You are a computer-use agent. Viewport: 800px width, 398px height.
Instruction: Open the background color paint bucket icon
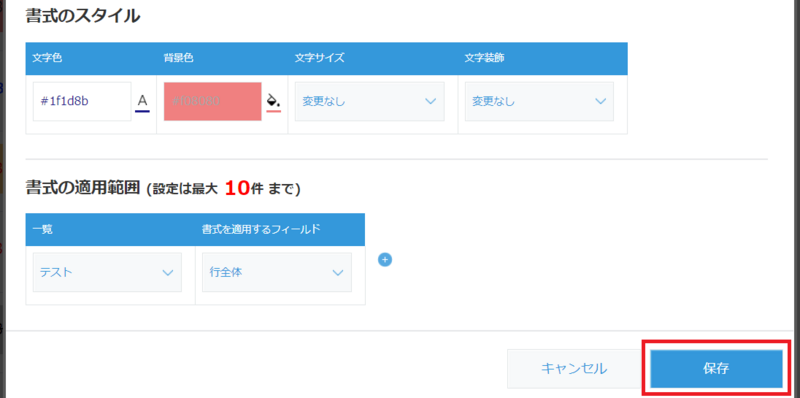[274, 102]
